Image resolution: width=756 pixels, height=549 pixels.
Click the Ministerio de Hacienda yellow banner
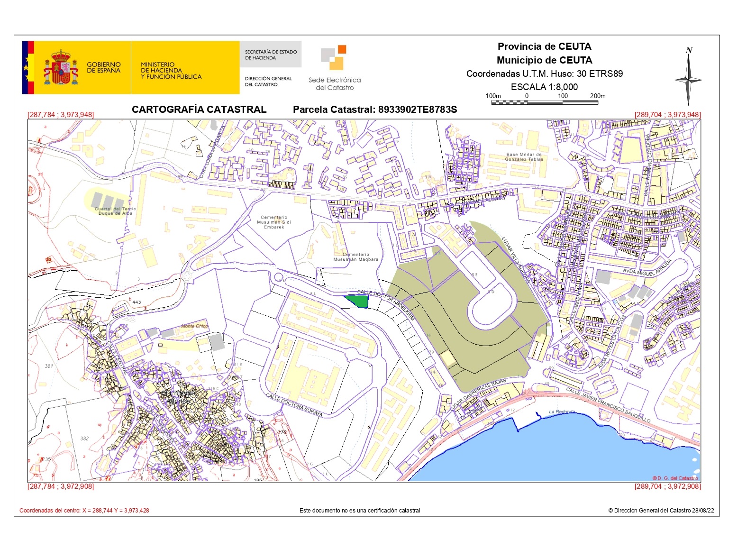click(x=185, y=67)
